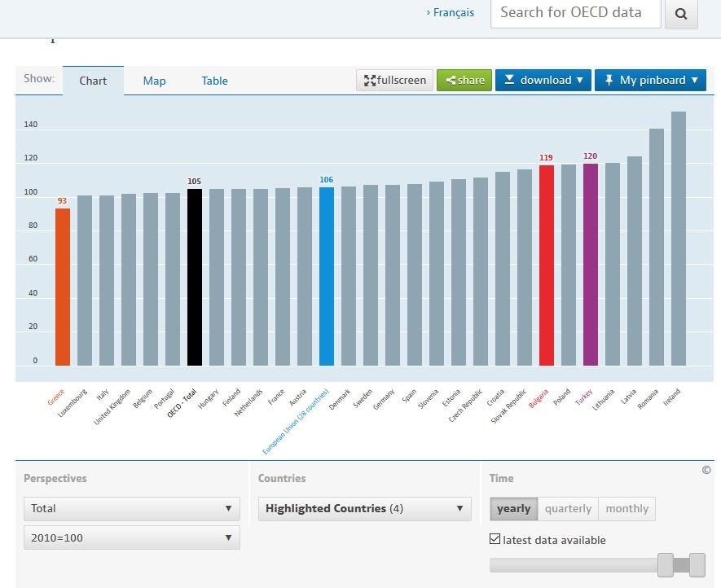Click the Slovak Republic axis label
The height and width of the screenshot is (588, 721).
(x=508, y=406)
